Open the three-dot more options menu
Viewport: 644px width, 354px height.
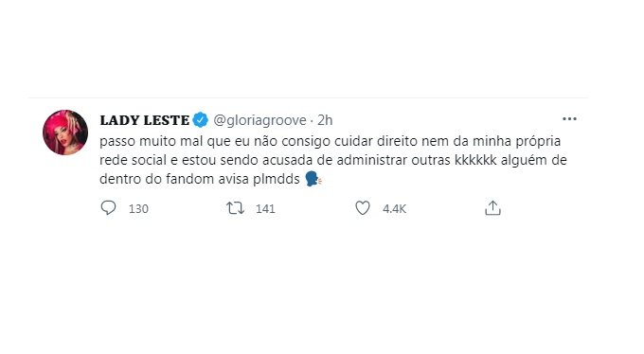click(x=569, y=119)
